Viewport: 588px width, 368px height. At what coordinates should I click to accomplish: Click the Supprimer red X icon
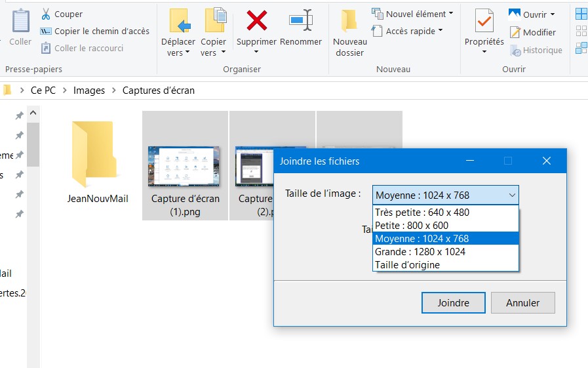click(x=256, y=21)
